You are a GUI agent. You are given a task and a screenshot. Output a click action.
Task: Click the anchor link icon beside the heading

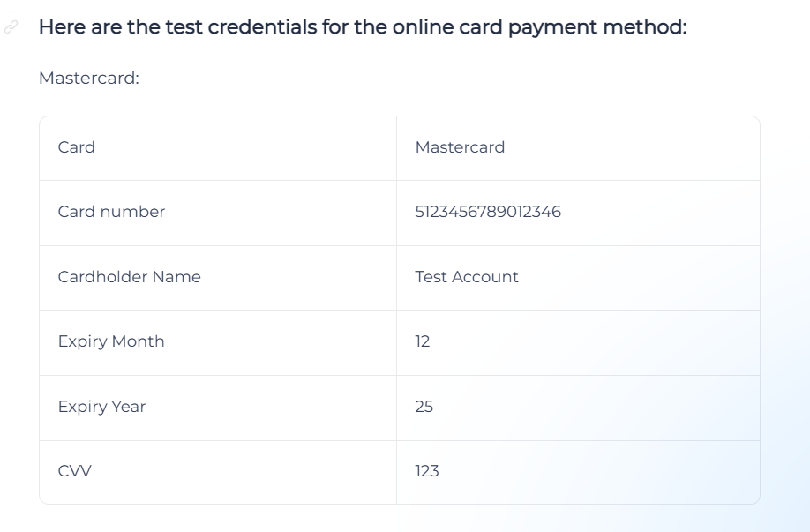coord(11,28)
